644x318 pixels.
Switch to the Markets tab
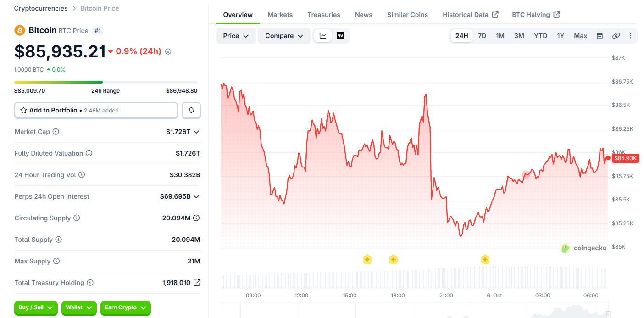(x=280, y=15)
